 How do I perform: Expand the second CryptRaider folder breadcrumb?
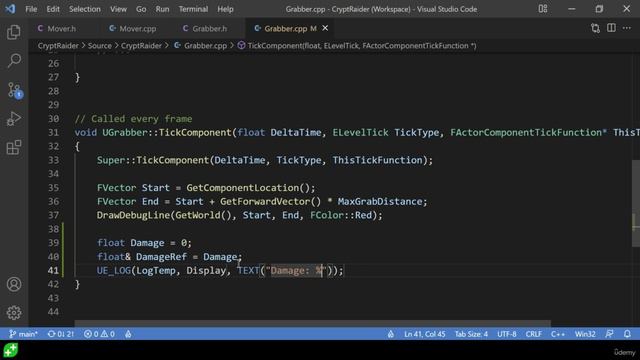tap(141, 46)
